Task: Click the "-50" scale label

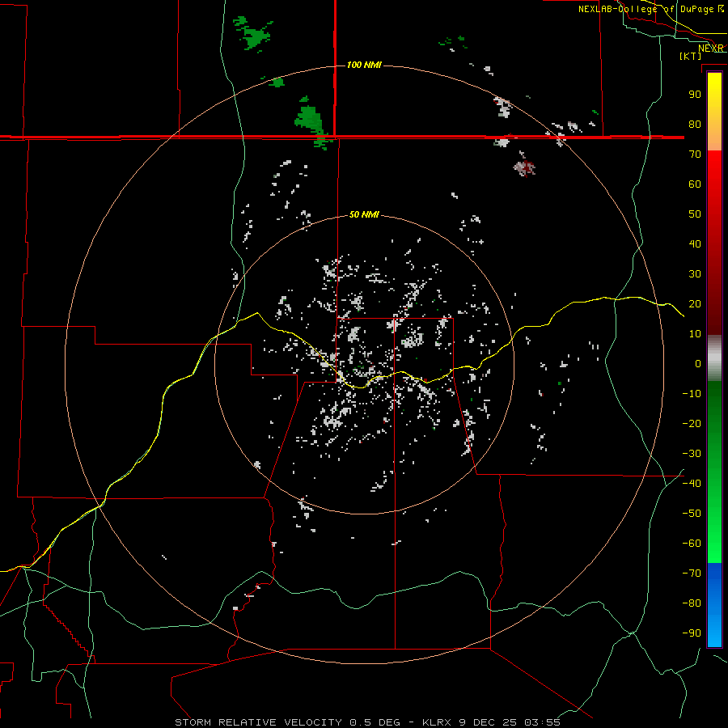Action: [692, 514]
